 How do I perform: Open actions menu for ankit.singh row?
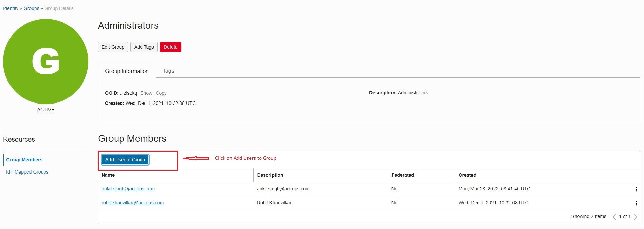636,189
